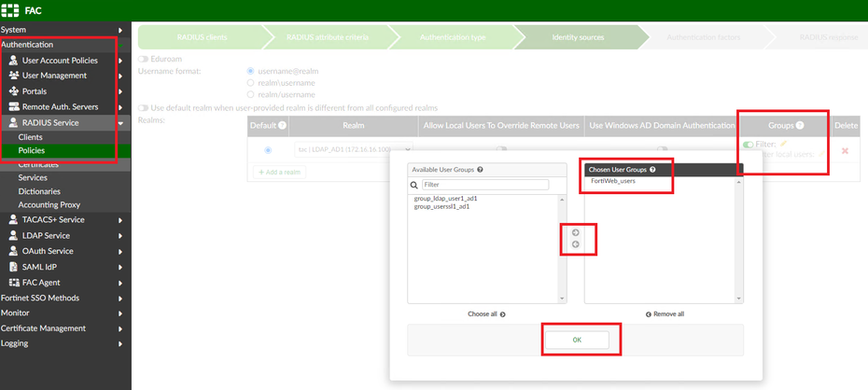Click Remove all

pos(665,314)
